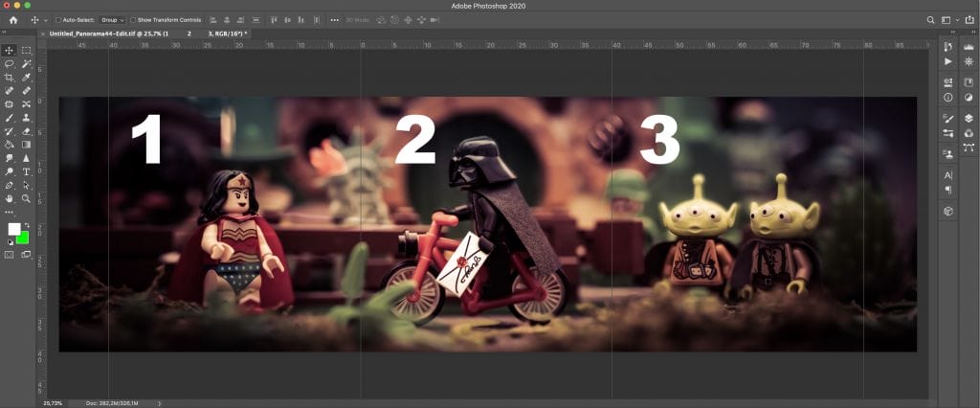The height and width of the screenshot is (408, 980).
Task: Open the Edit Toolbar three-dots menu
Action: click(10, 213)
